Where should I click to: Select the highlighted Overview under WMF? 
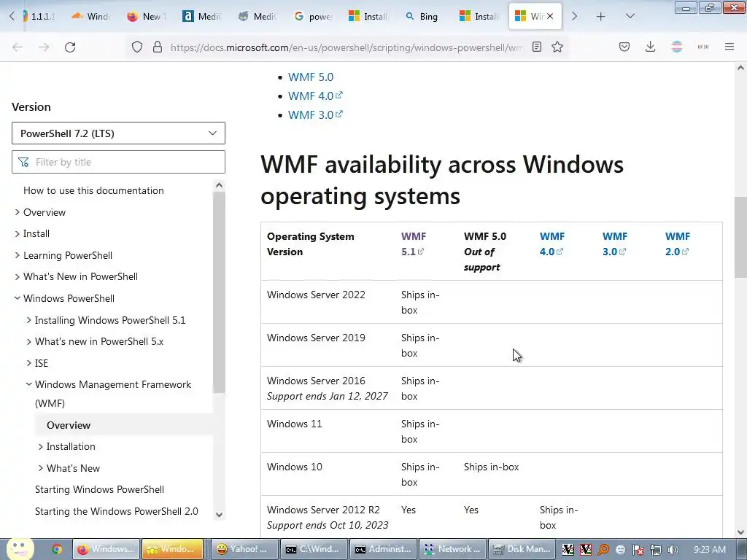pos(69,425)
